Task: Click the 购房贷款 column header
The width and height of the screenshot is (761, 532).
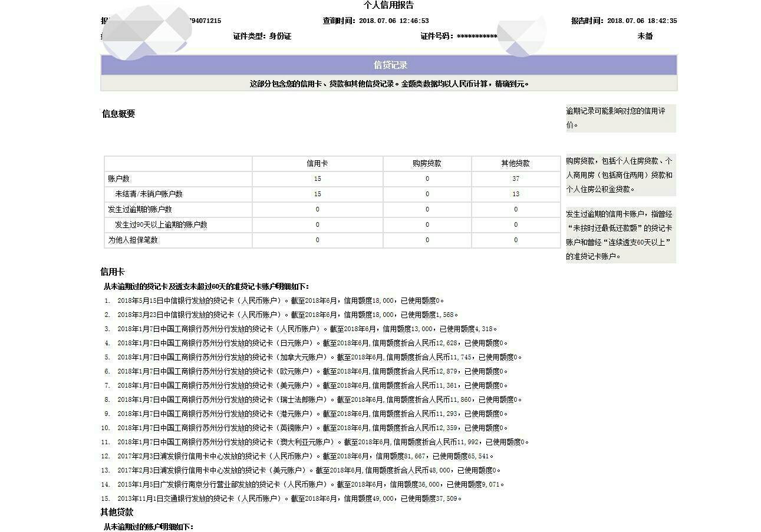Action: pos(427,164)
